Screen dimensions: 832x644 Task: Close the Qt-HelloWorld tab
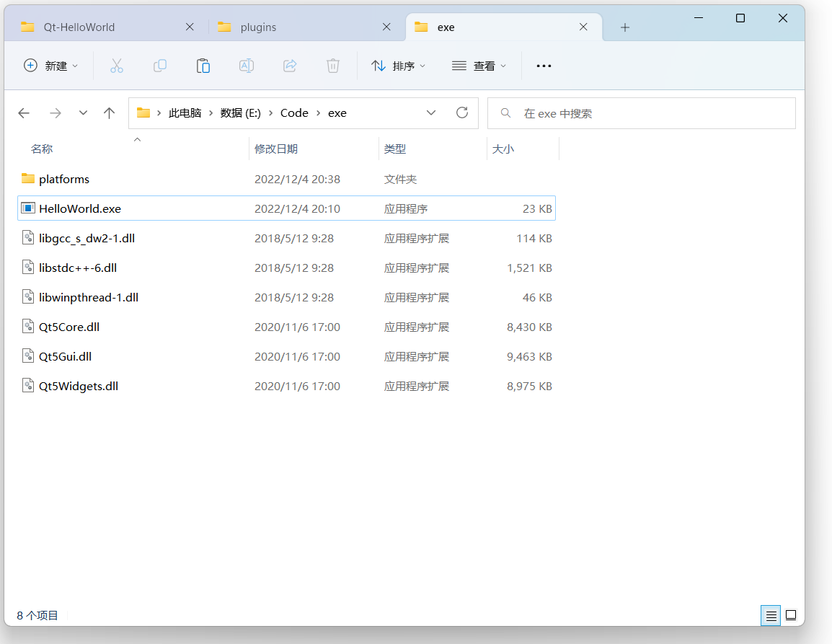coord(190,27)
